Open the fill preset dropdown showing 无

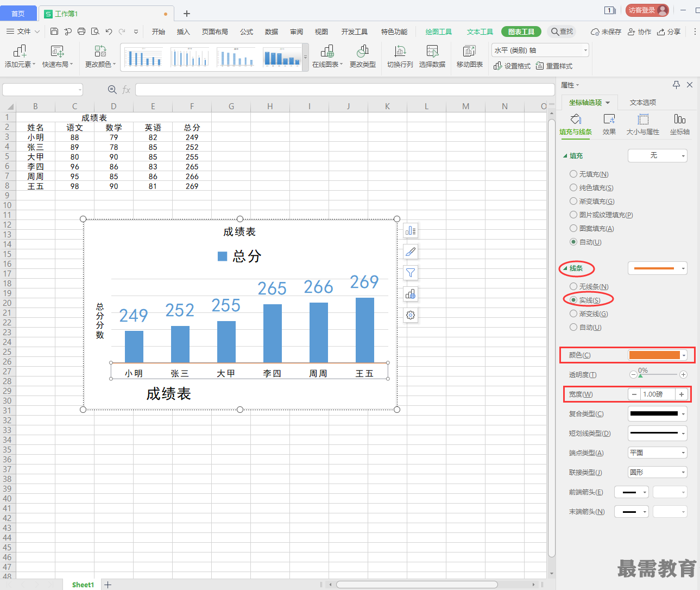coord(658,156)
